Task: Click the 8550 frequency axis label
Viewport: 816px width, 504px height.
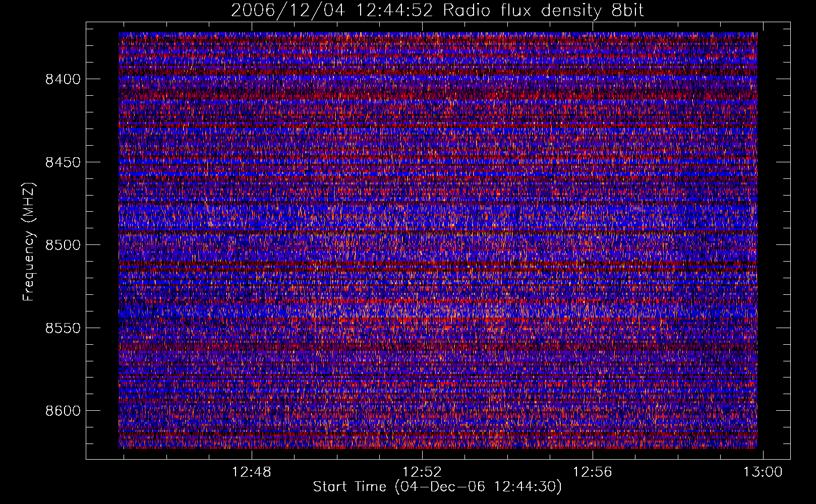Action: (63, 328)
